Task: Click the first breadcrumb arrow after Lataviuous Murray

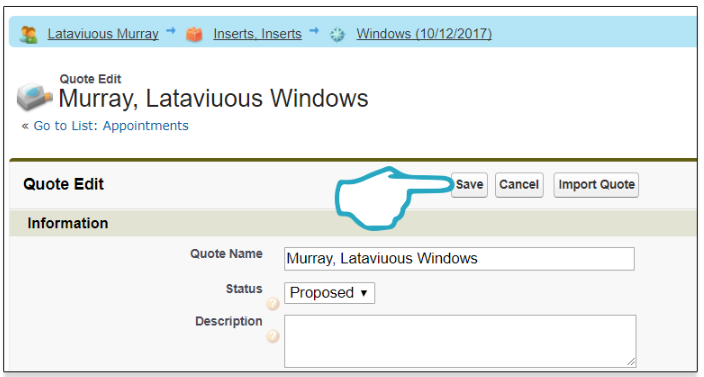Action: [171, 31]
